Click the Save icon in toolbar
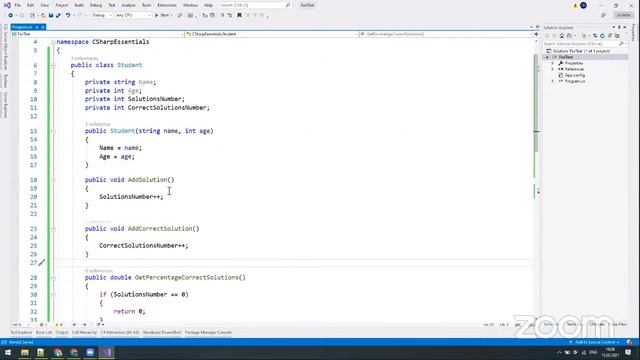640x360 pixels. point(51,15)
